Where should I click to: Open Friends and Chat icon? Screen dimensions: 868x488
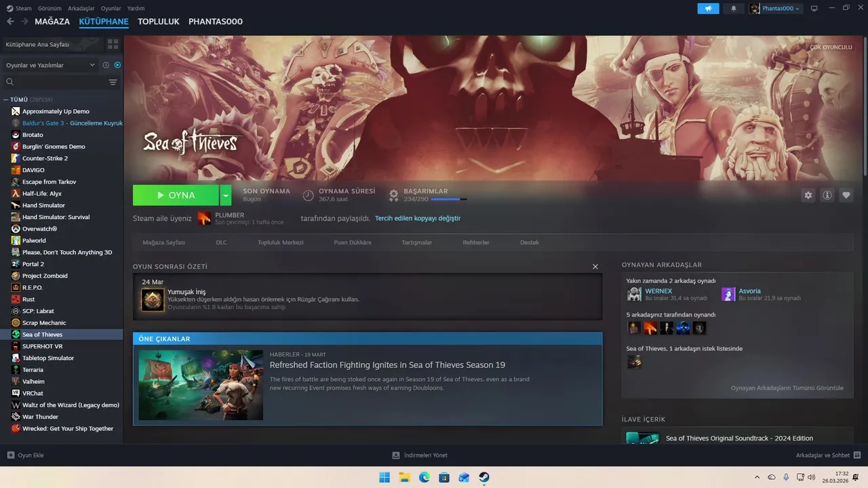tap(857, 455)
